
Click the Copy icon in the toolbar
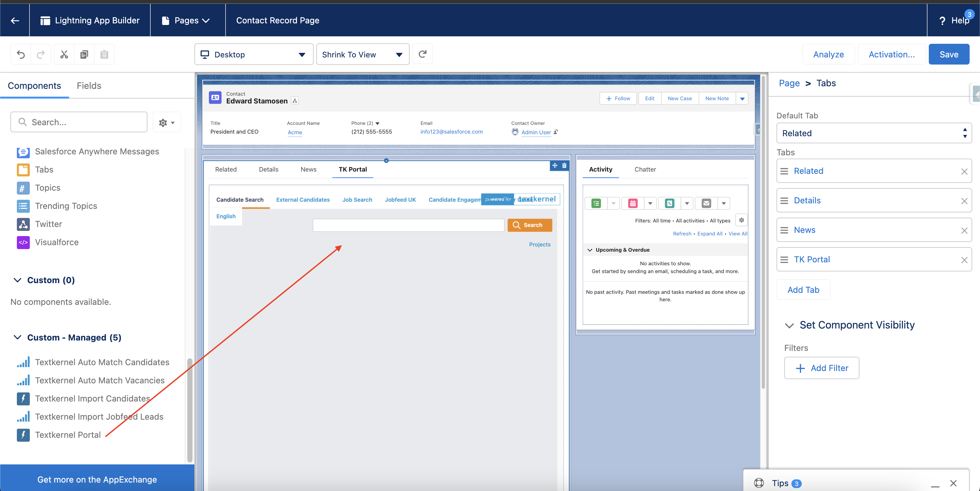(x=84, y=54)
